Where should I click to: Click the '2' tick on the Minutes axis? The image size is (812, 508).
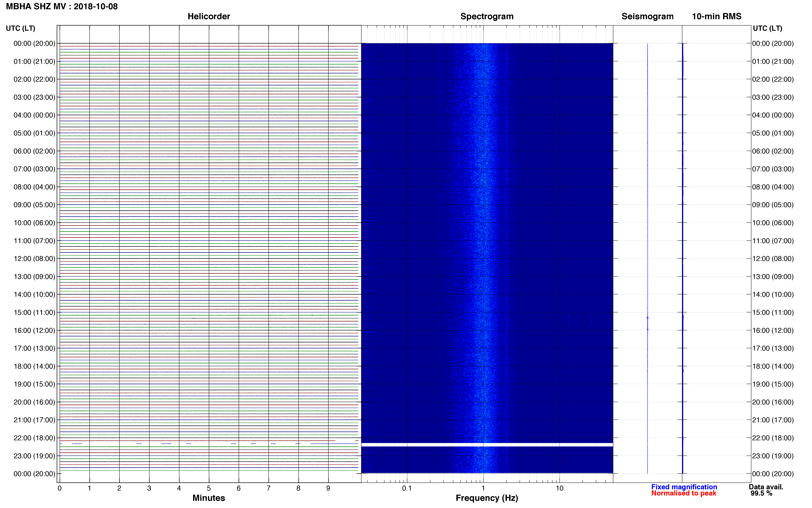(119, 488)
